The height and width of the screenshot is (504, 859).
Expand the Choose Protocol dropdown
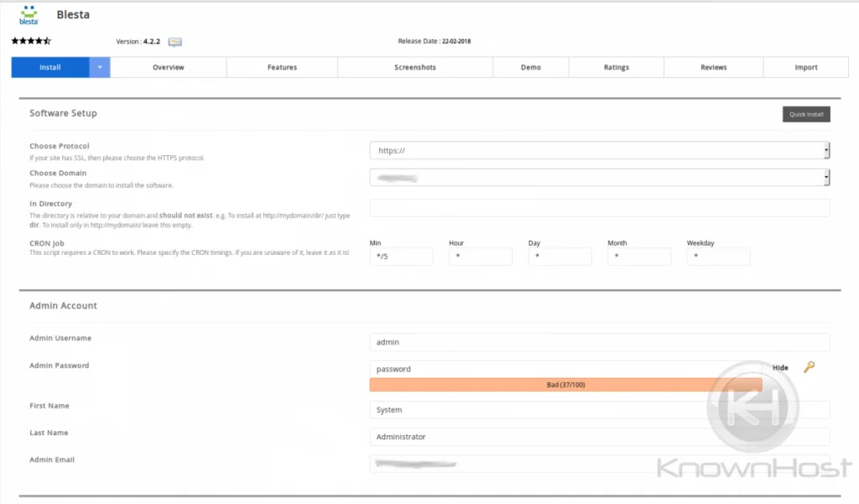tap(599, 150)
